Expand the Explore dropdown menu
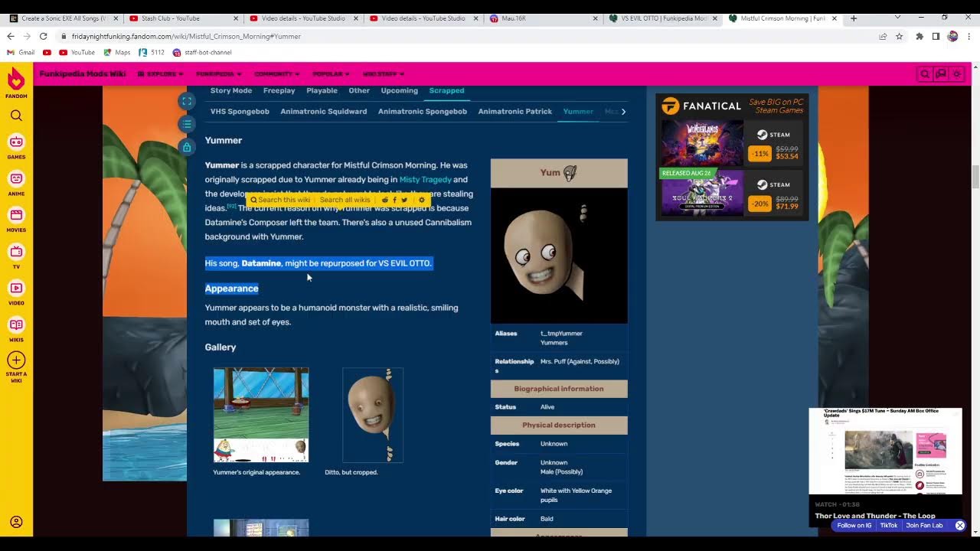 tap(161, 74)
